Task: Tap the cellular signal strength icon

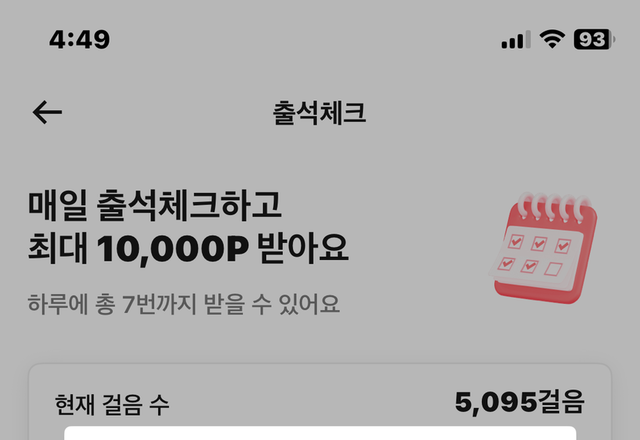Action: click(516, 40)
